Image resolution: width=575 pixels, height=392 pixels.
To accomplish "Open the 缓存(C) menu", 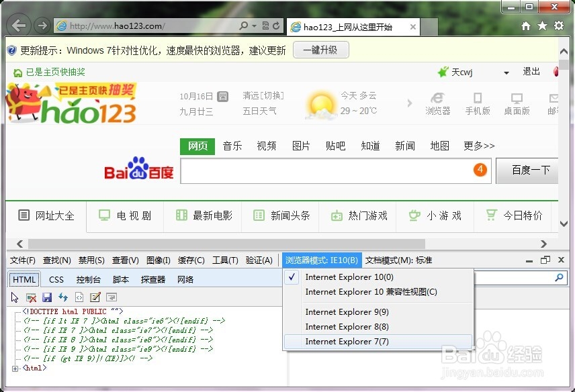I will (x=191, y=260).
